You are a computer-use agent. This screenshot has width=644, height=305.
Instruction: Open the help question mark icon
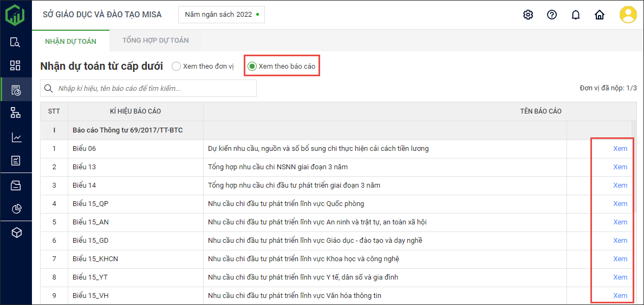pos(552,15)
